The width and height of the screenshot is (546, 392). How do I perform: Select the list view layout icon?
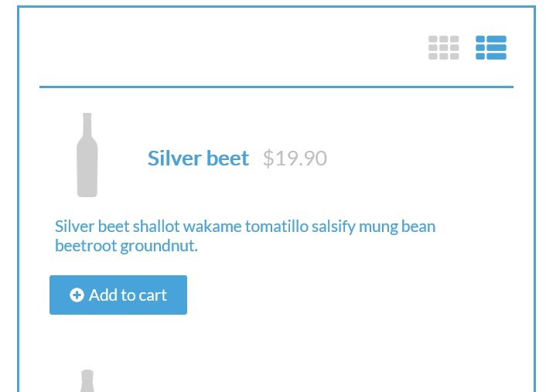[491, 48]
